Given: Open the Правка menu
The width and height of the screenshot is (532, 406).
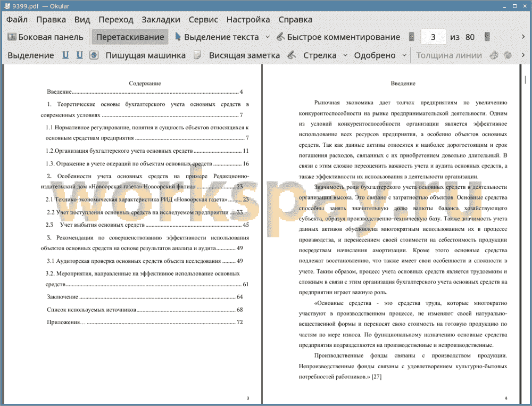Looking at the screenshot, I should 51,19.
